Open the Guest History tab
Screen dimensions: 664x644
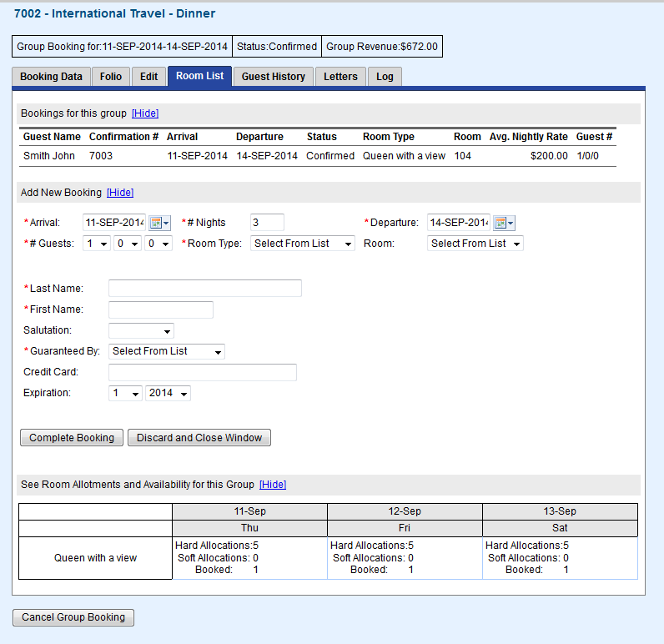[274, 77]
